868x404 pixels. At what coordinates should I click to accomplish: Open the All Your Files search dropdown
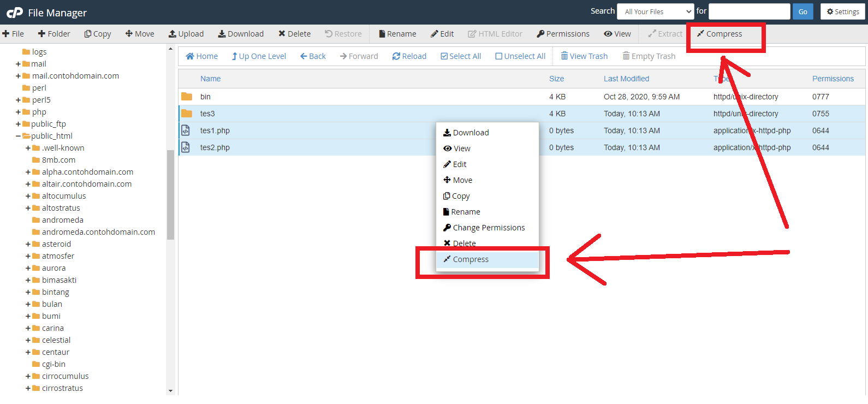[655, 11]
